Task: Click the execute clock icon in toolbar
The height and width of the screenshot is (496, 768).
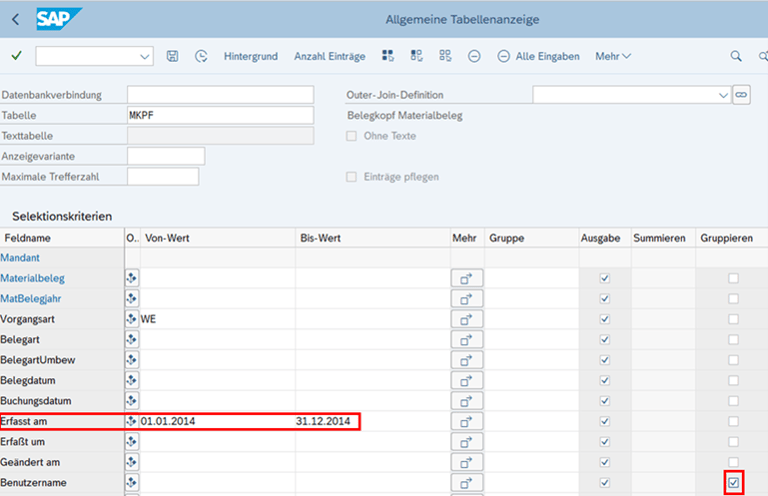Action: pos(201,56)
